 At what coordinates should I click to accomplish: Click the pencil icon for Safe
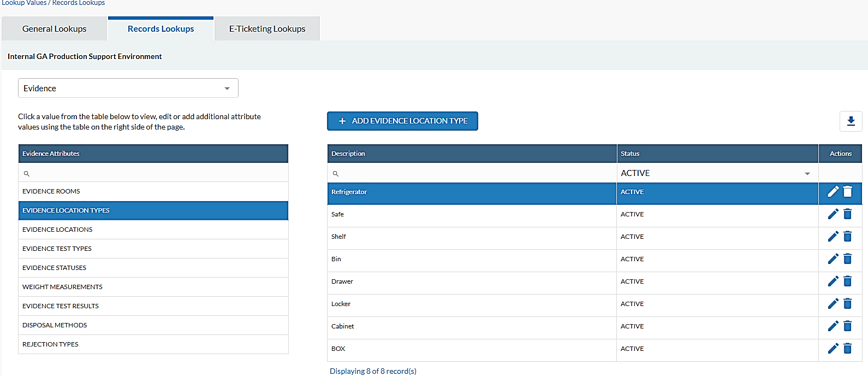(x=833, y=214)
